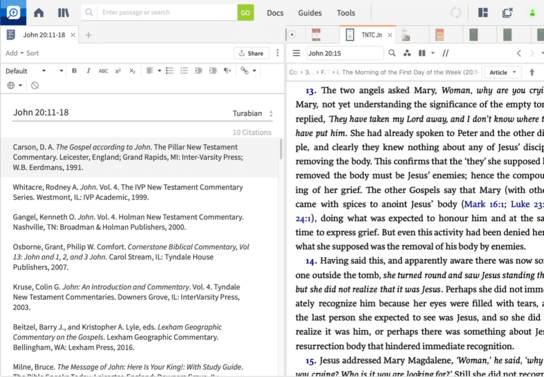The width and height of the screenshot is (544, 377).
Task: Click the search magnifier in the command box
Action: 89,12
